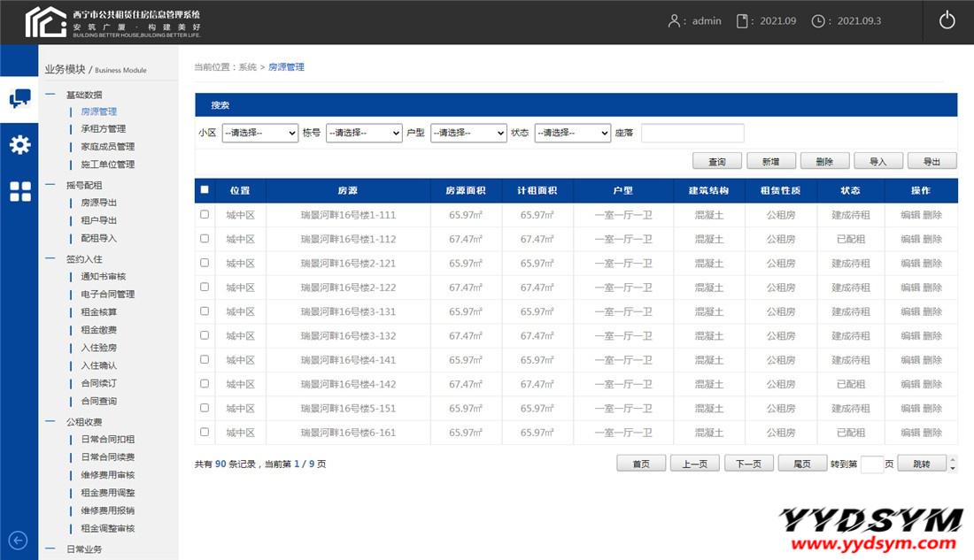Collapse sidebar with the left arrow icon
The height and width of the screenshot is (560, 974).
coord(18,541)
